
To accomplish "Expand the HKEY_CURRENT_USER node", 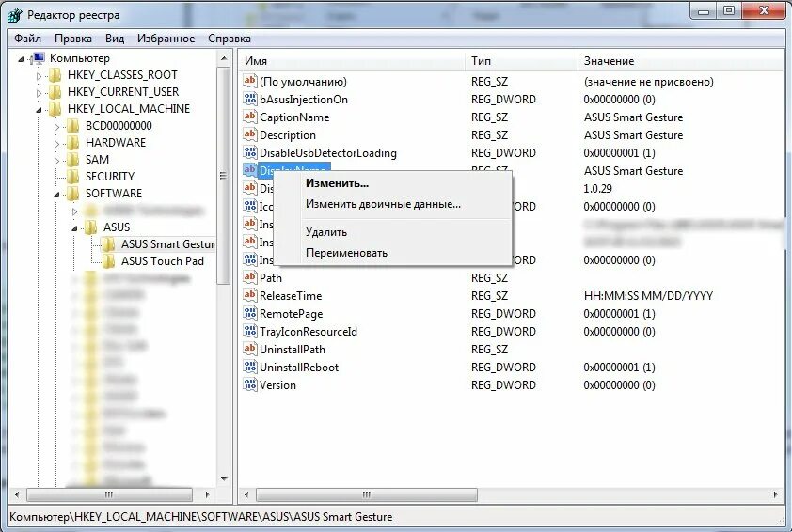I will [x=39, y=93].
